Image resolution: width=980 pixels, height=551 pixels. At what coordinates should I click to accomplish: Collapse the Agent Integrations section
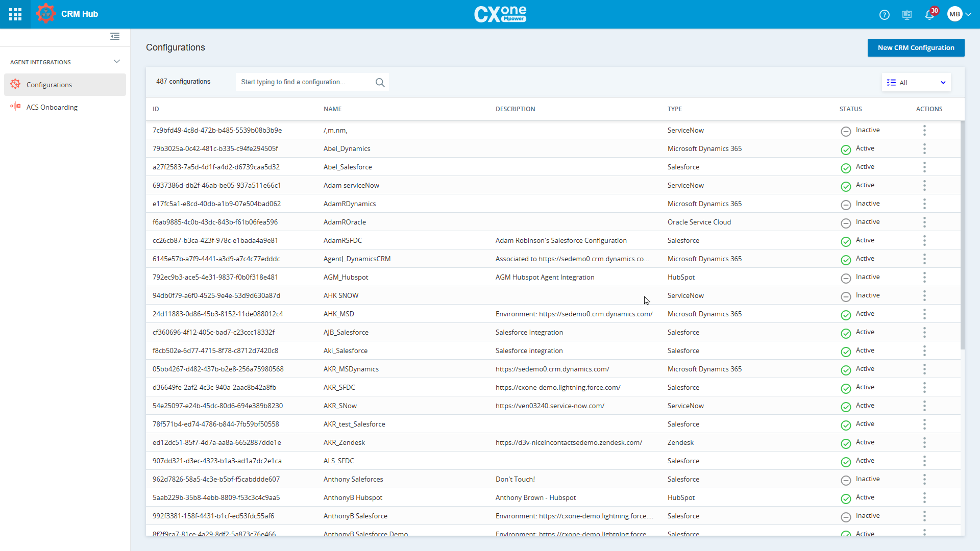[117, 61]
